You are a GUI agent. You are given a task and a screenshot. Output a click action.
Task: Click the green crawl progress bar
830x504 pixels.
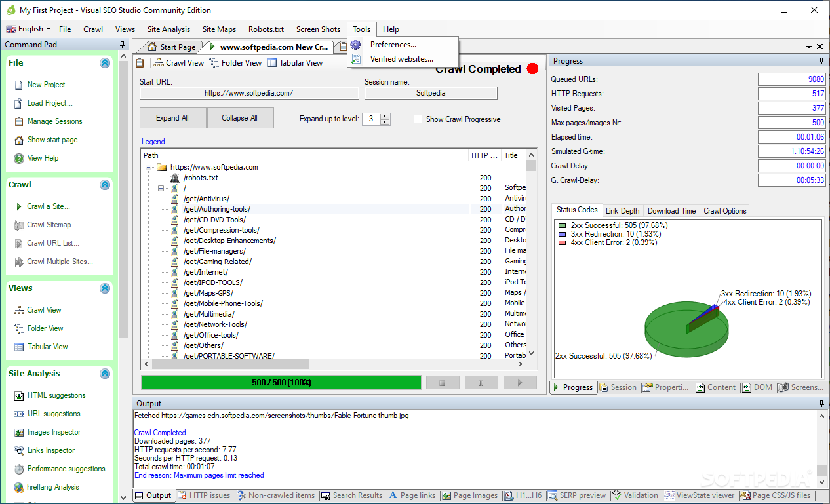click(x=281, y=382)
